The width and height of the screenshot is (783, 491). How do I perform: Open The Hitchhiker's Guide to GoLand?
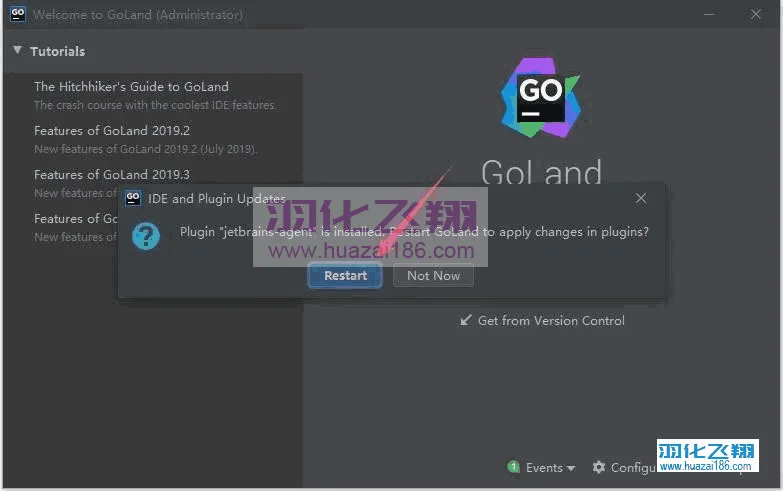point(131,86)
